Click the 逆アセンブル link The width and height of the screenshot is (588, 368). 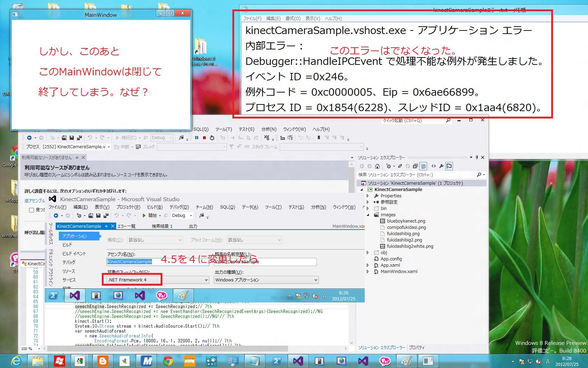pyautogui.click(x=35, y=200)
